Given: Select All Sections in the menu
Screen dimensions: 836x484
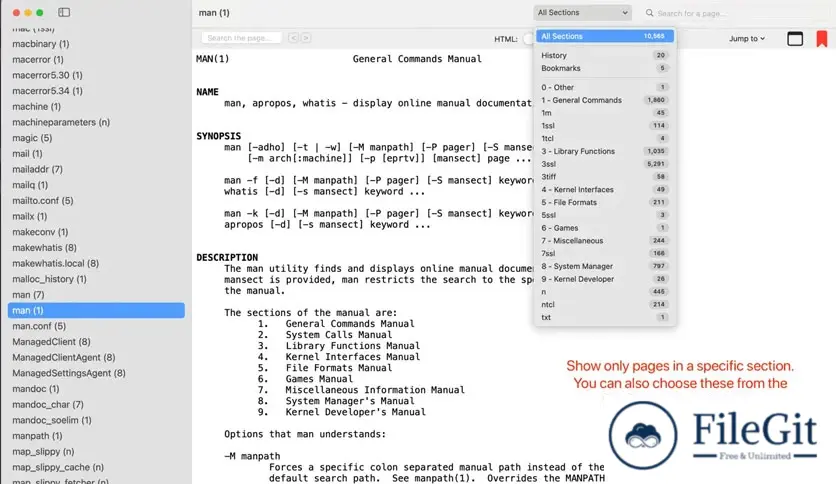Looking at the screenshot, I should [x=605, y=36].
